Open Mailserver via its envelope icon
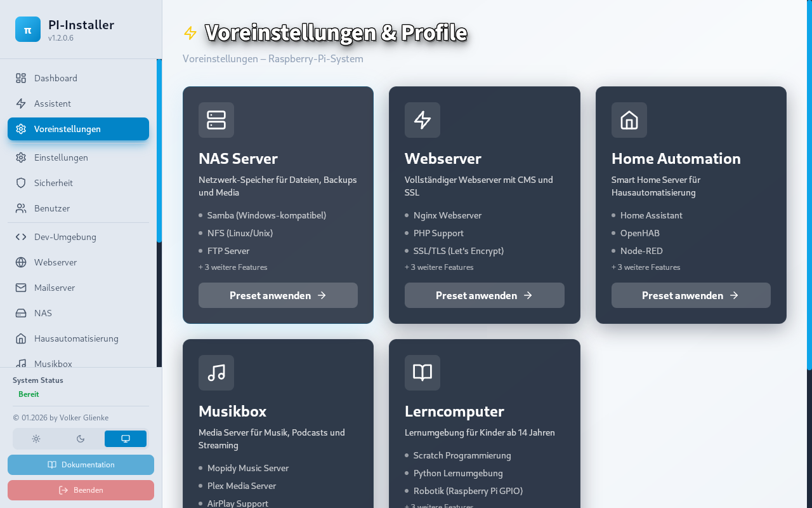 coord(21,288)
